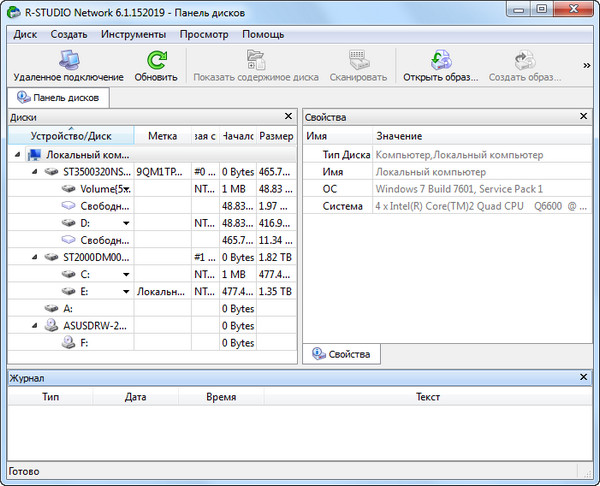The height and width of the screenshot is (486, 600).
Task: Click the green Refresh icon
Action: tap(156, 60)
